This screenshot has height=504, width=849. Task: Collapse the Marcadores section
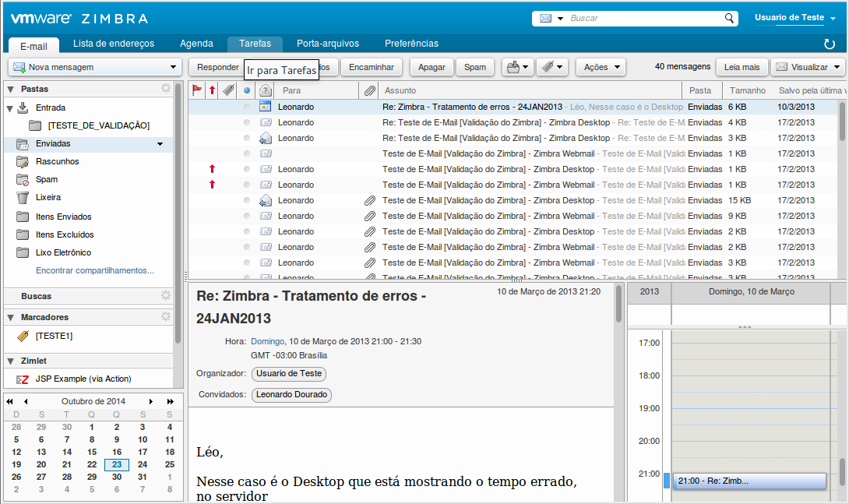10,317
